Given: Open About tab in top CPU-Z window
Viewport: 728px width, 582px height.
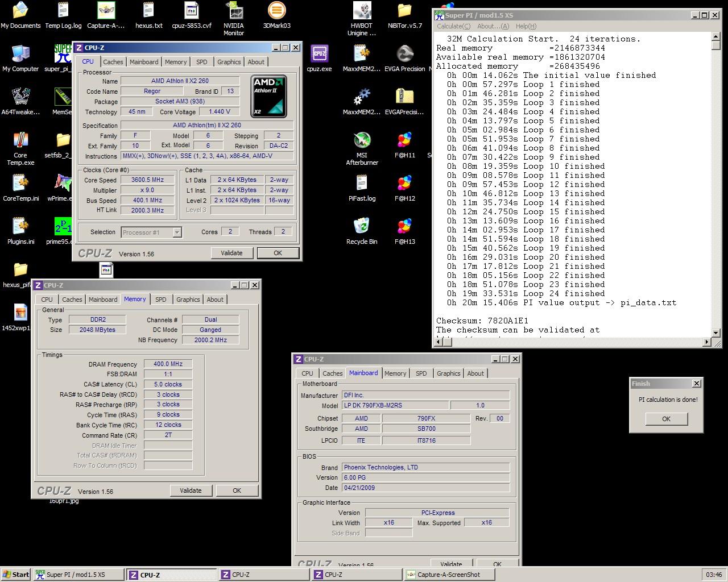Looking at the screenshot, I should (x=256, y=62).
